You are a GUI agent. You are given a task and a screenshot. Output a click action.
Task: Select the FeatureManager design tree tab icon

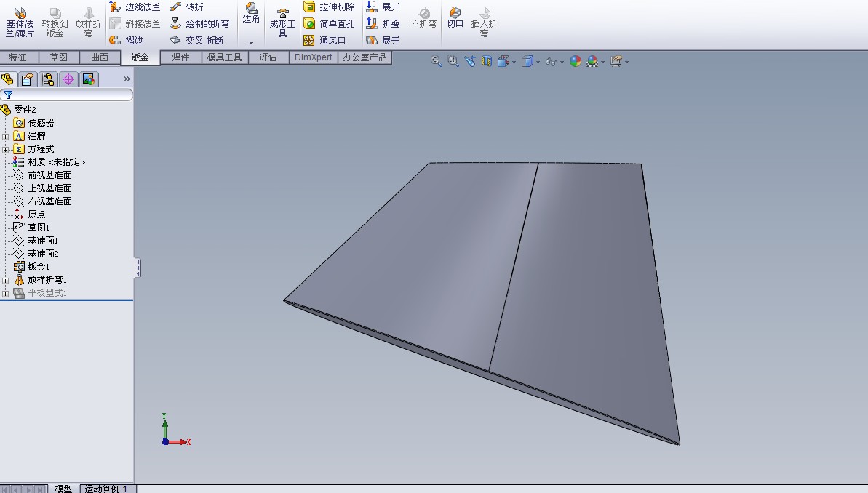click(x=8, y=79)
